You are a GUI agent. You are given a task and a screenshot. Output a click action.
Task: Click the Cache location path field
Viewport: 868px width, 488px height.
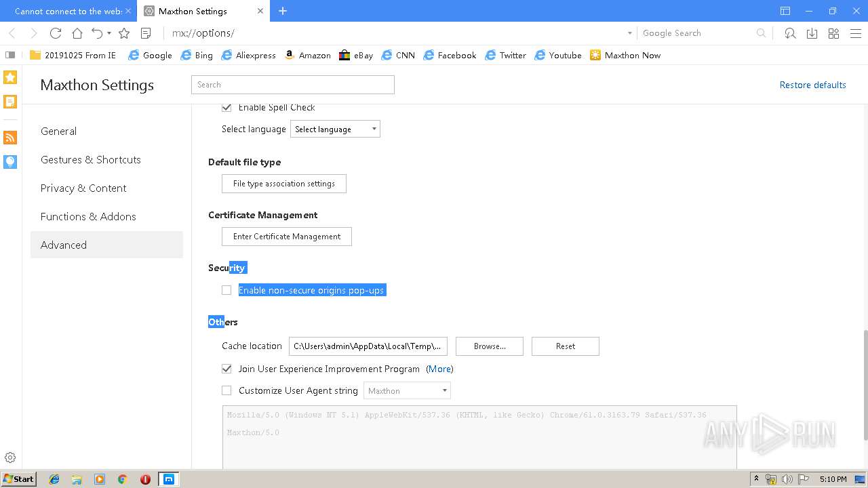(x=368, y=346)
